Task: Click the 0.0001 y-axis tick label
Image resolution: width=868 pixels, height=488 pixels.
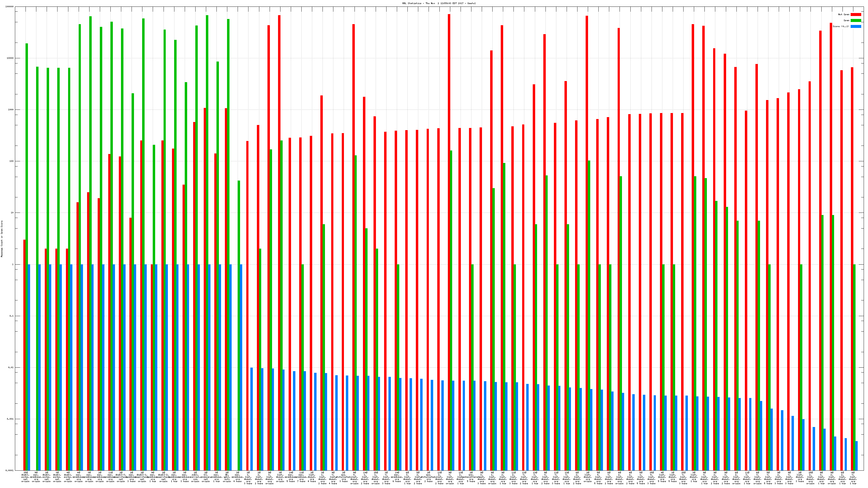Action: pos(10,470)
